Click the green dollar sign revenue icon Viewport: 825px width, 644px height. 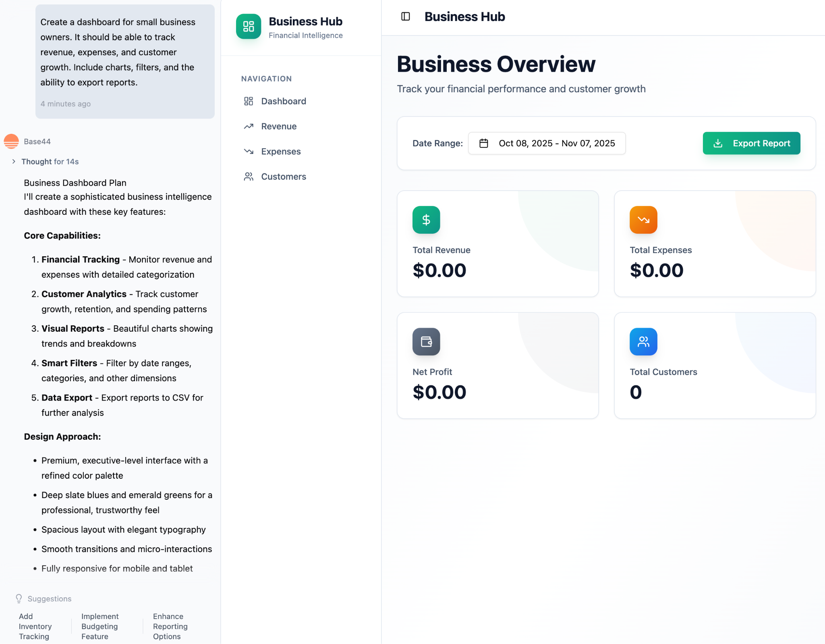pos(426,220)
